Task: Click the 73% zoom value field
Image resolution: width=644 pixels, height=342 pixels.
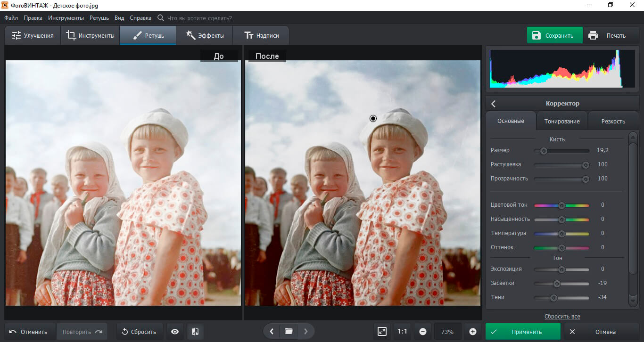Action: point(447,332)
